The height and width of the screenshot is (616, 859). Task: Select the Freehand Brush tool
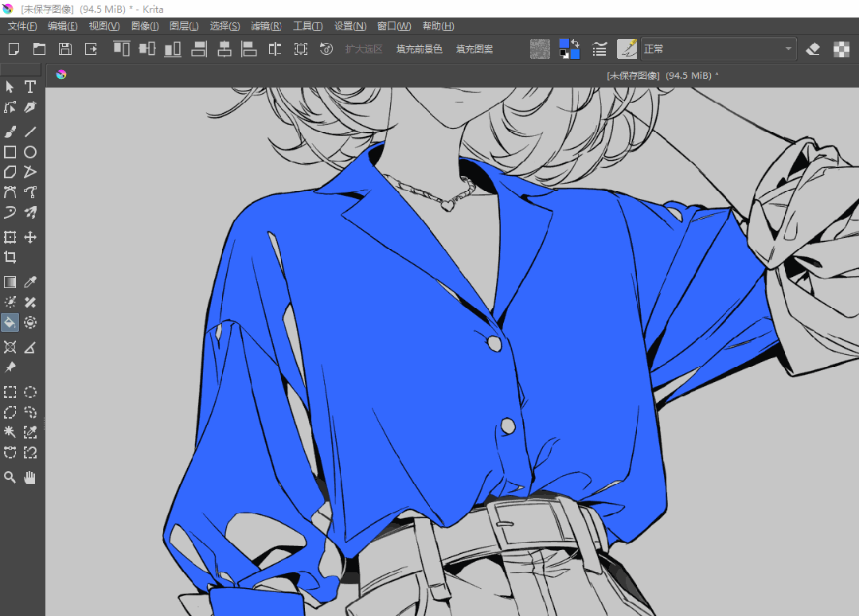pyautogui.click(x=10, y=131)
